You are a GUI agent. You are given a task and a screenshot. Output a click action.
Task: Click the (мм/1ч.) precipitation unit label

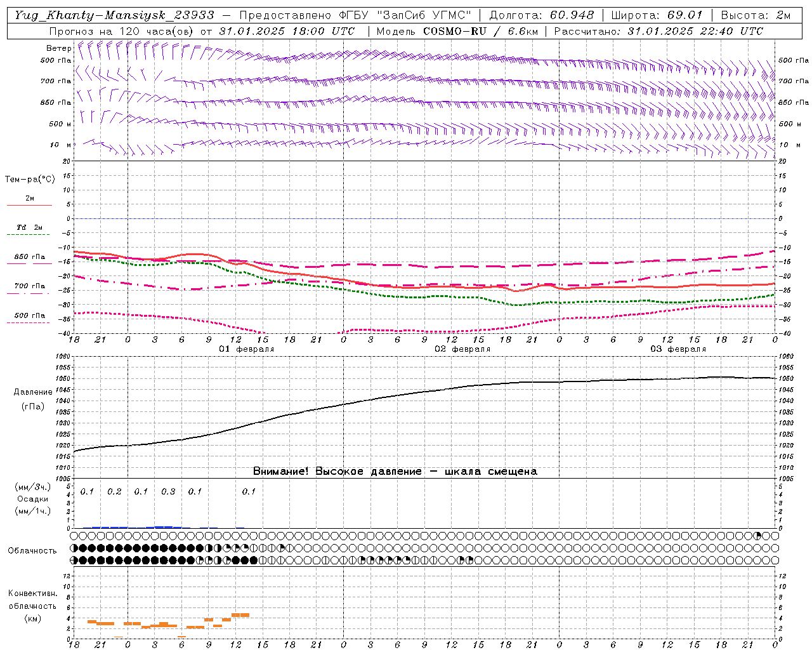pyautogui.click(x=33, y=511)
